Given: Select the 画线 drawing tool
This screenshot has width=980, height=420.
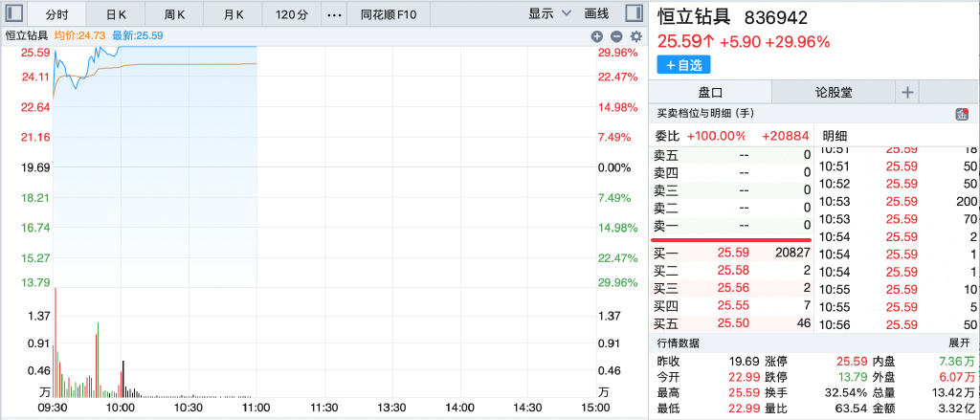Looking at the screenshot, I should click(x=596, y=13).
